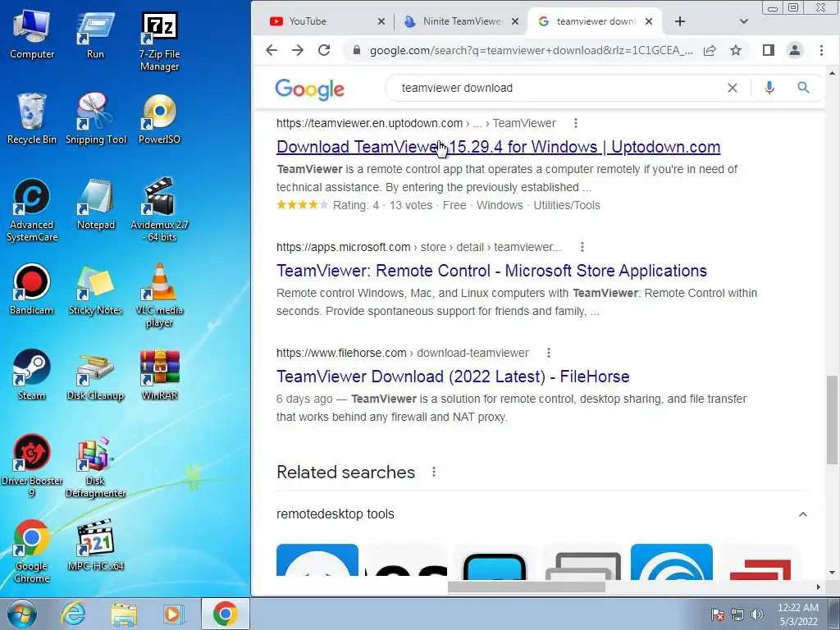Open Chrome profile avatar
The height and width of the screenshot is (630, 840).
794,50
